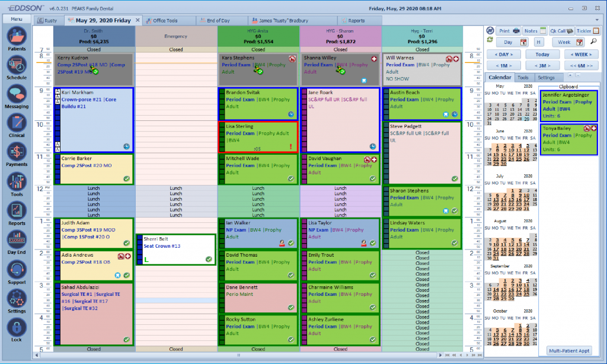This screenshot has width=607, height=364.
Task: Close the May 29, 2020 Friday tab
Action: (x=138, y=20)
